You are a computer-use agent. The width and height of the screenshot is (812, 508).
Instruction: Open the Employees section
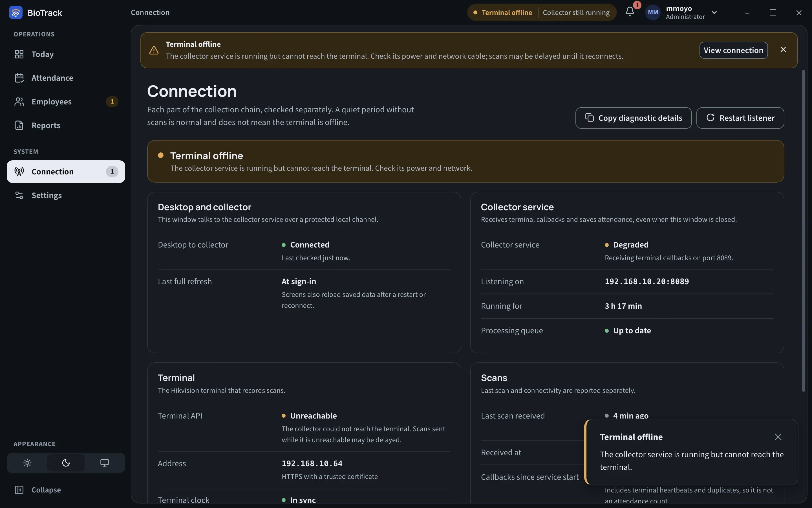tap(66, 102)
